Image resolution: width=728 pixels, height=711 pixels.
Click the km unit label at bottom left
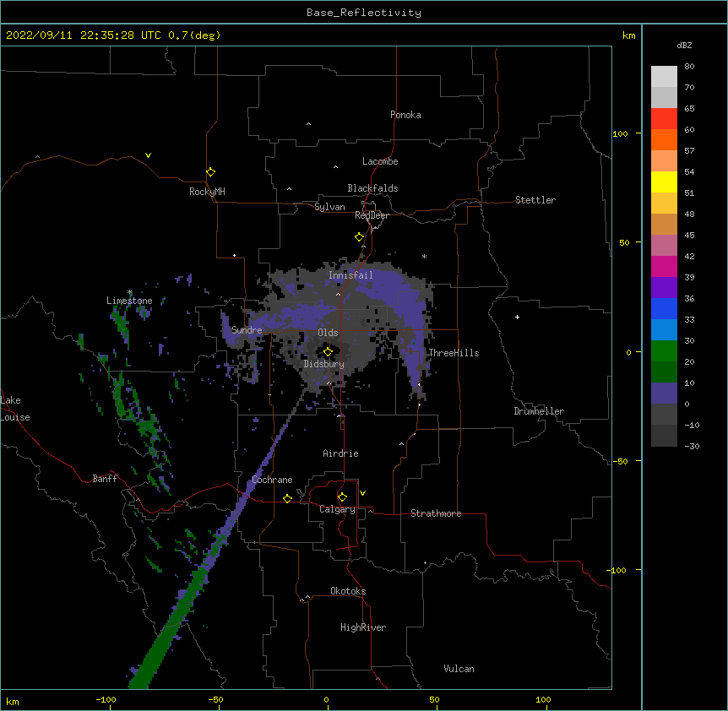[13, 701]
